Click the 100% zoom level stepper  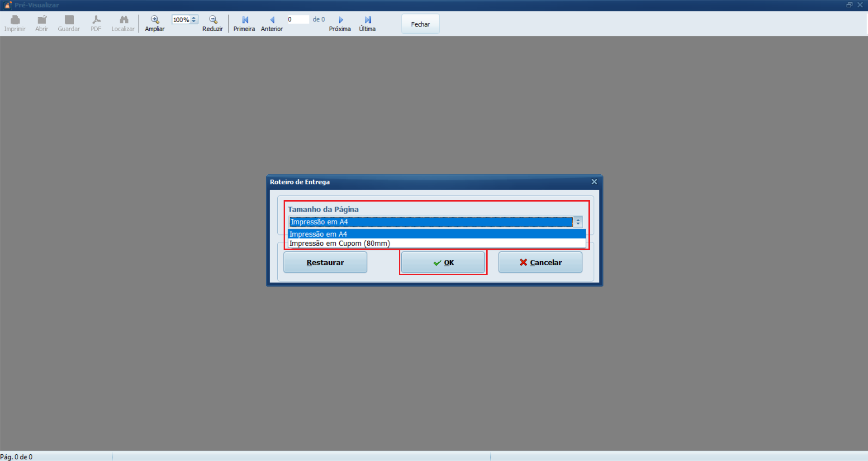(194, 19)
